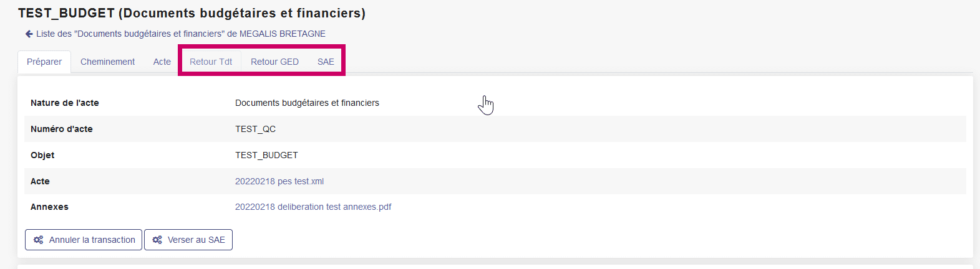Screen dimensions: 980x269
Task: Select the Acte tab
Action: (x=162, y=62)
